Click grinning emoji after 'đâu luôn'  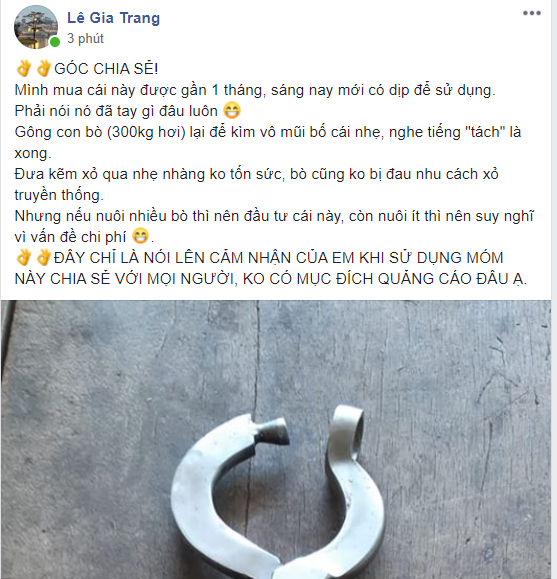click(x=232, y=110)
